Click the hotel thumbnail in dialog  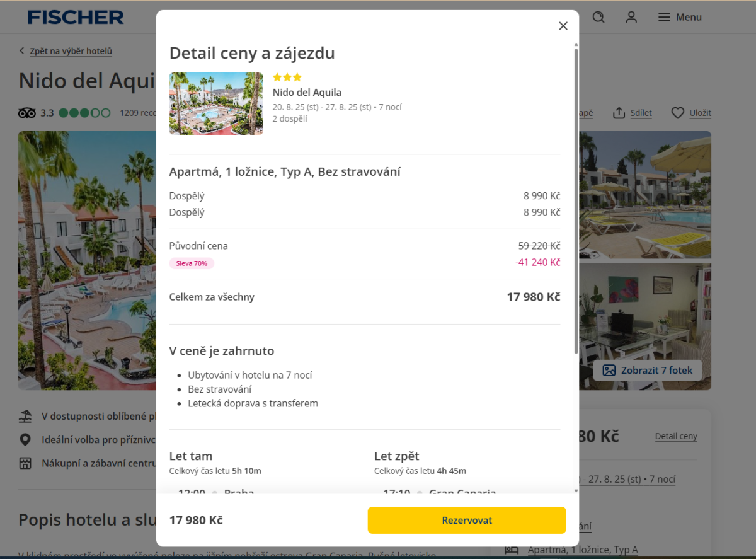coord(216,103)
